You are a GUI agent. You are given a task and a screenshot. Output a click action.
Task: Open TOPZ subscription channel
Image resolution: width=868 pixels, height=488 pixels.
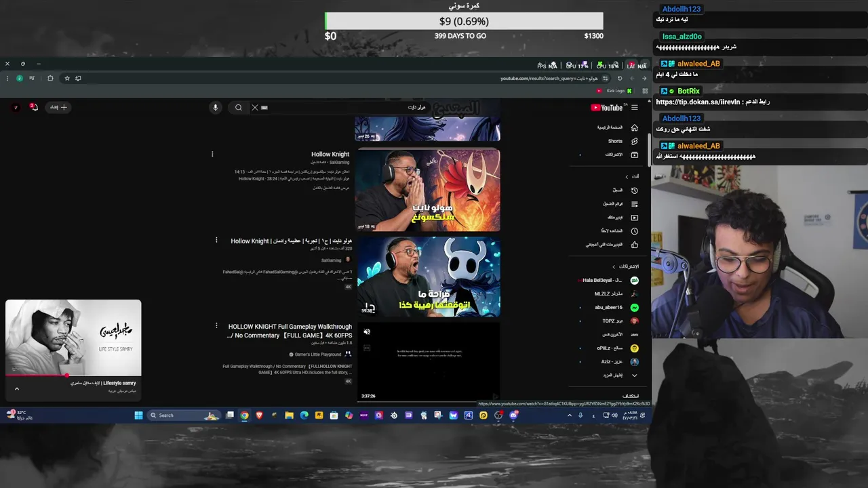tap(620, 321)
